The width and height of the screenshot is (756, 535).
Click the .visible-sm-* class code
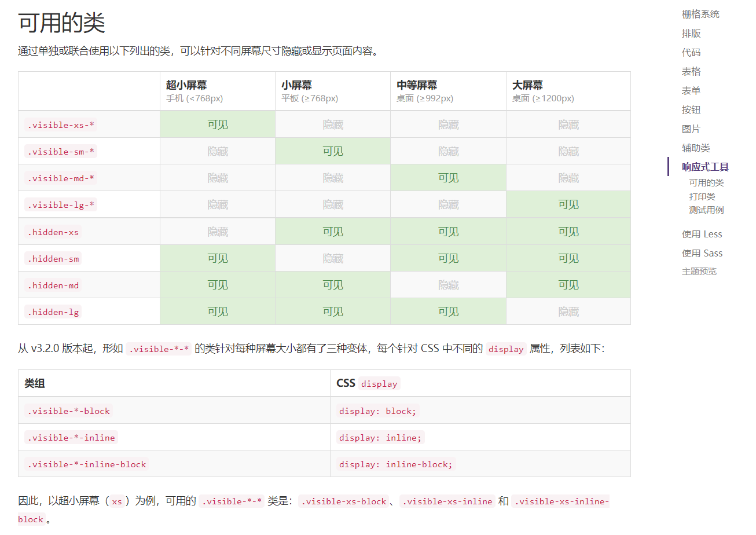point(61,152)
